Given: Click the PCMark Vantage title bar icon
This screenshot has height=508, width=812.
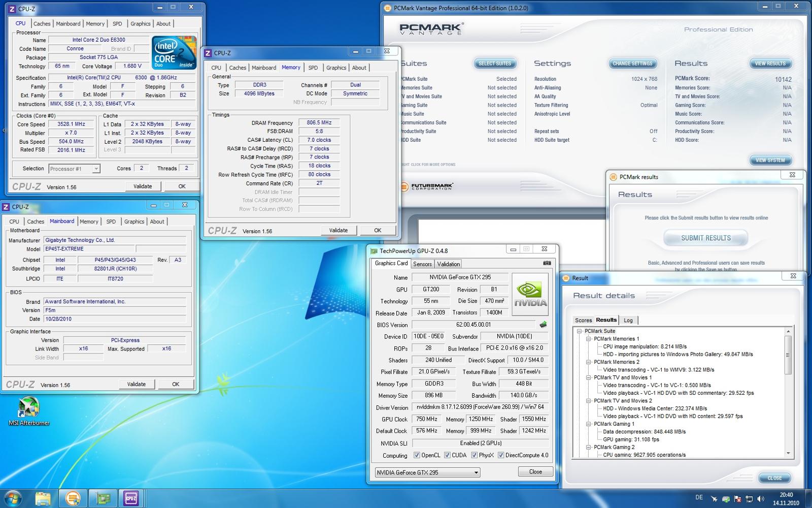Looking at the screenshot, I should 388,8.
